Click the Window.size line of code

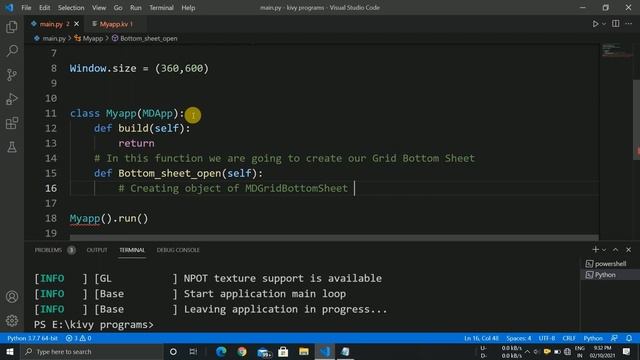[x=139, y=68]
